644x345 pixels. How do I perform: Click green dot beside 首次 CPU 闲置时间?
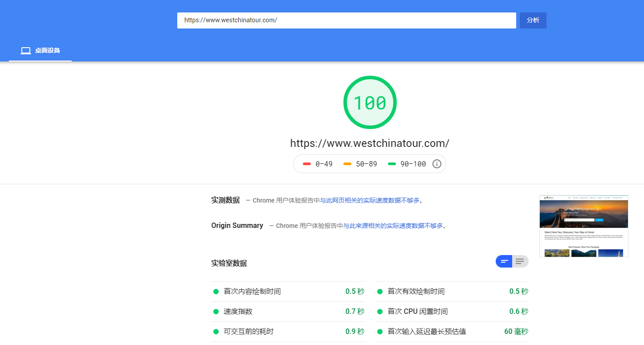tap(380, 312)
